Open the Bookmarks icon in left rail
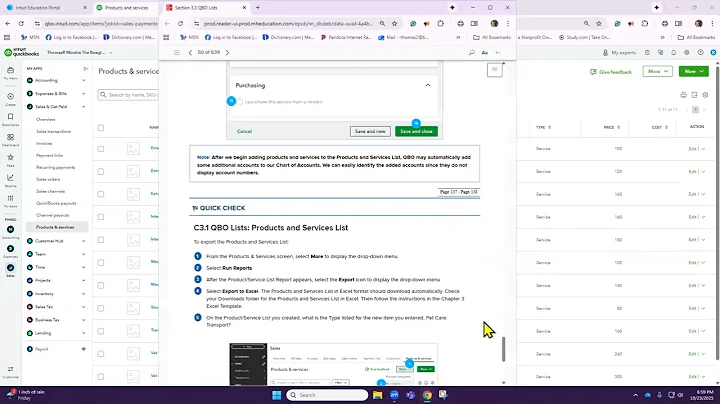Viewport: 720px width, 404px height. (10, 117)
